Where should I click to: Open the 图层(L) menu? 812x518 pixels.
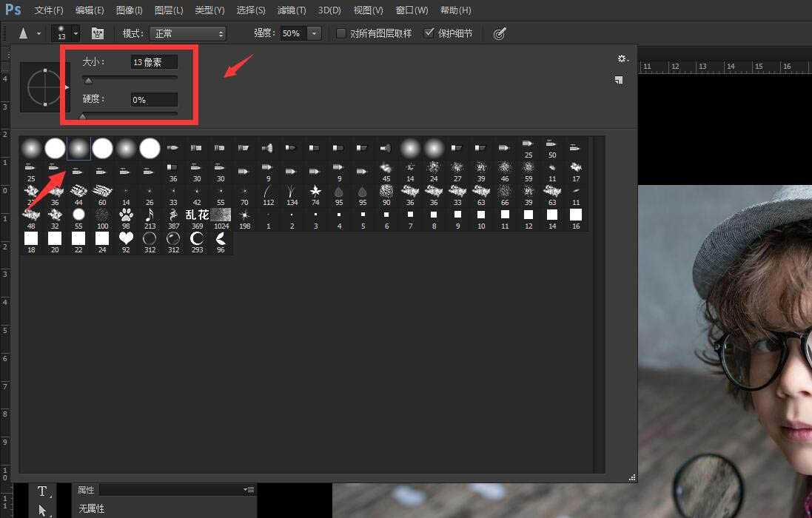click(169, 10)
